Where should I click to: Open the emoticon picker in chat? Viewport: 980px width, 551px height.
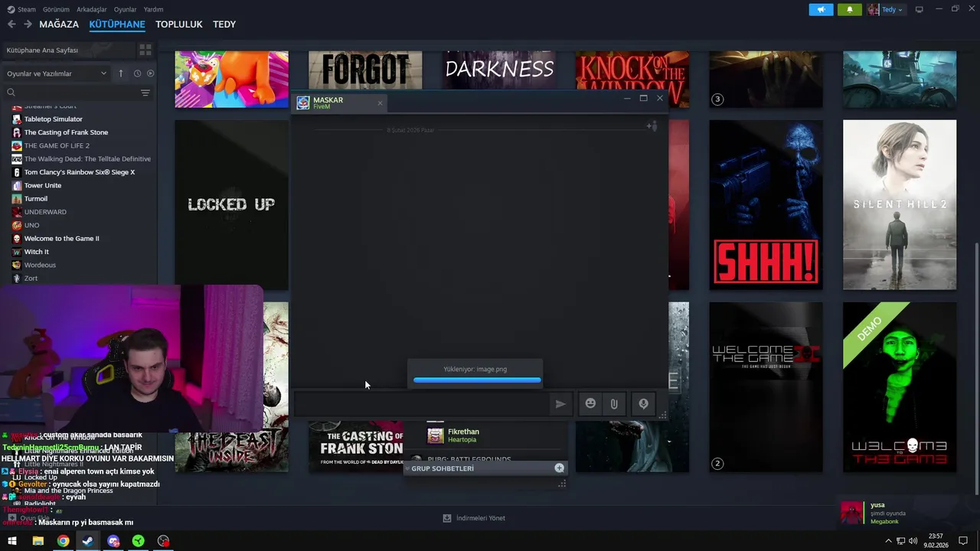pyautogui.click(x=590, y=403)
